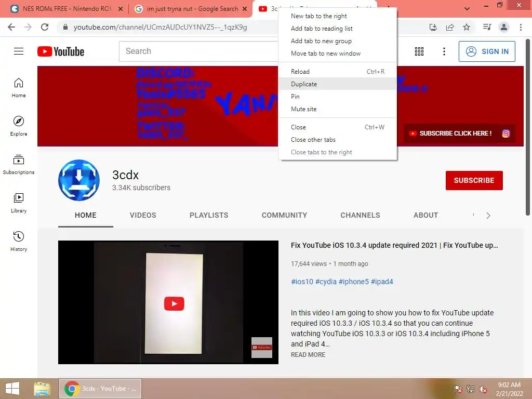Select 'Move tab to new window'
Image resolution: width=532 pixels, height=399 pixels.
pyautogui.click(x=338, y=54)
